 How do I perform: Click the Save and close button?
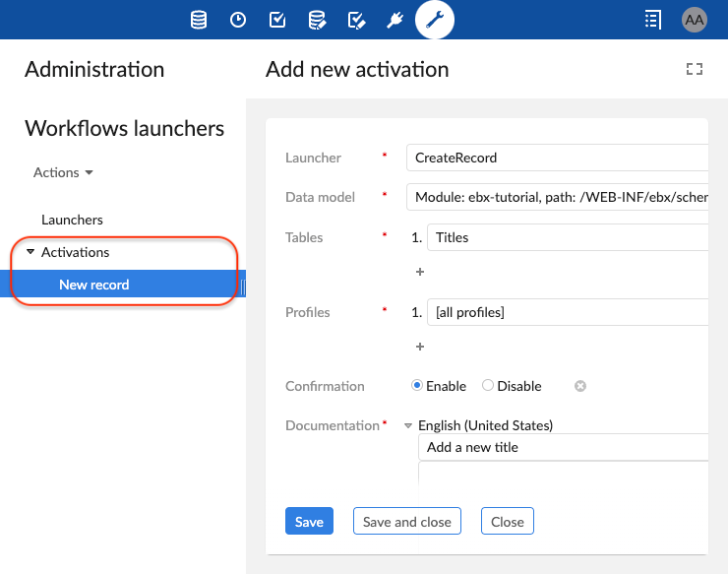(406, 522)
